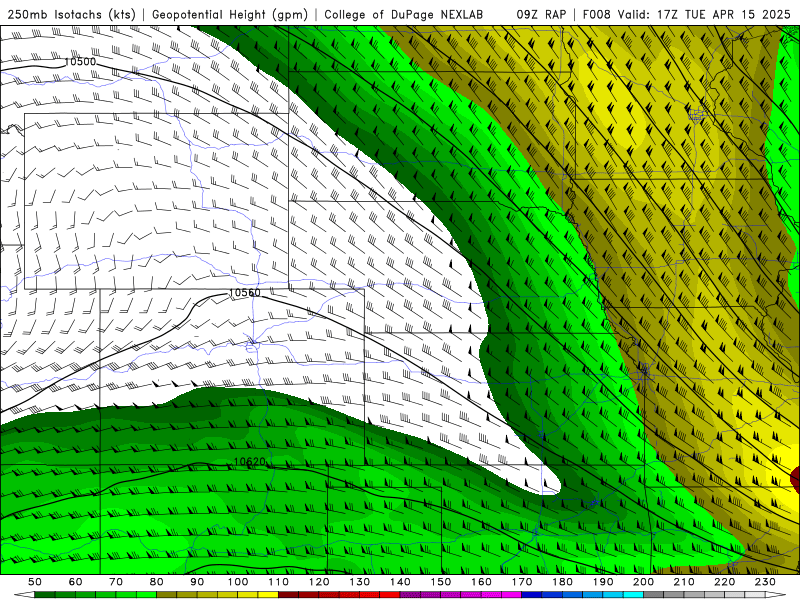
Task: Click the 70 value on the color scale
Action: click(116, 582)
